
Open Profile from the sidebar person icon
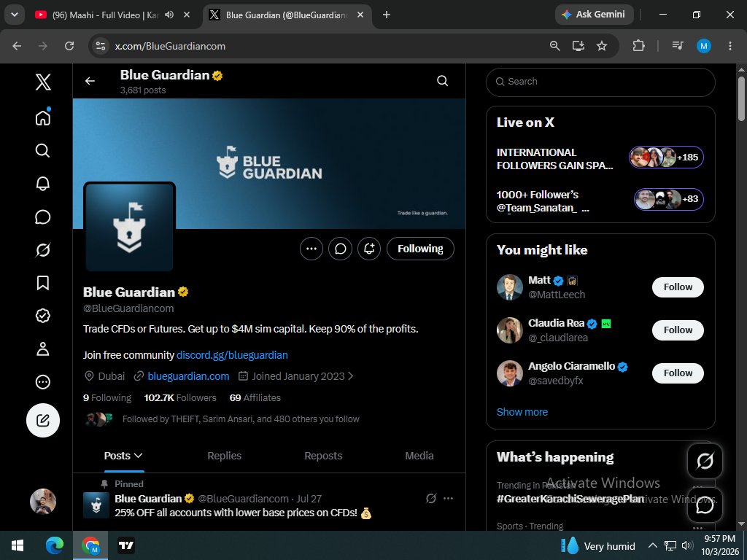[43, 349]
